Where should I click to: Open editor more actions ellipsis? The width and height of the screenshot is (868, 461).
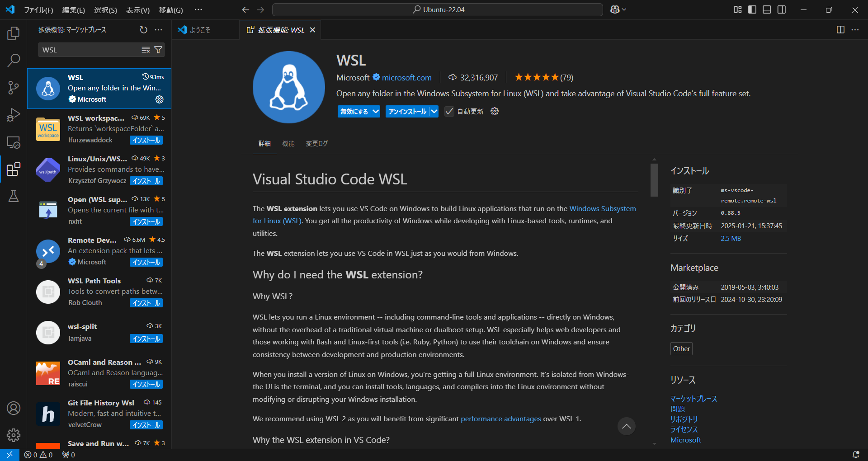click(855, 30)
